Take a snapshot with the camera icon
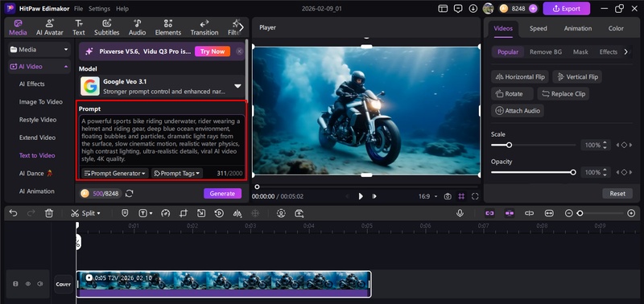The image size is (644, 304). pos(448,196)
